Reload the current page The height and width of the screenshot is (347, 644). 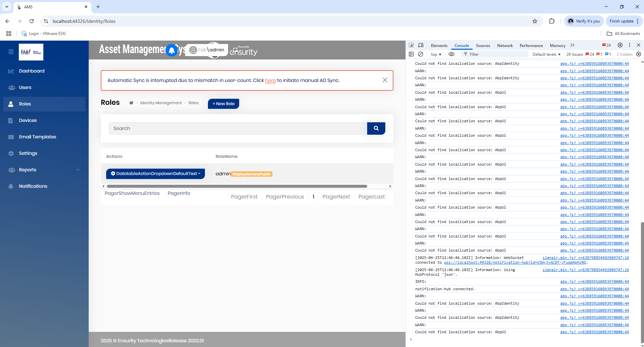[x=32, y=21]
